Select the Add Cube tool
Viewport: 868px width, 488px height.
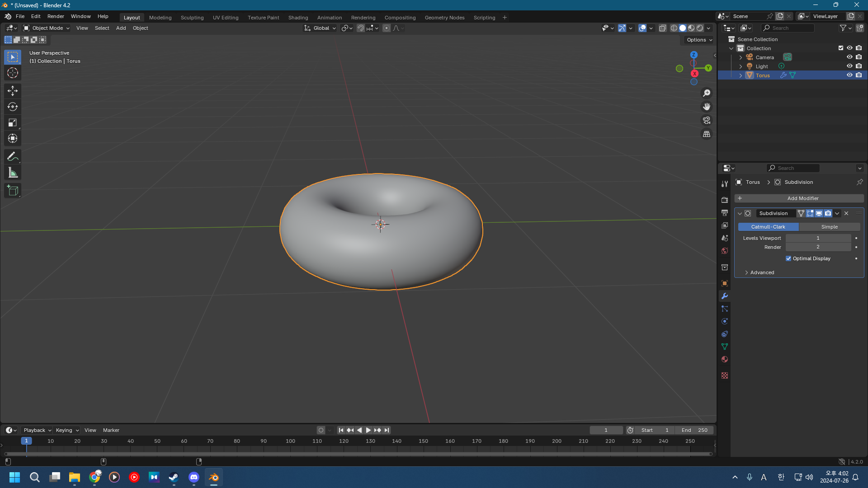tap(13, 191)
